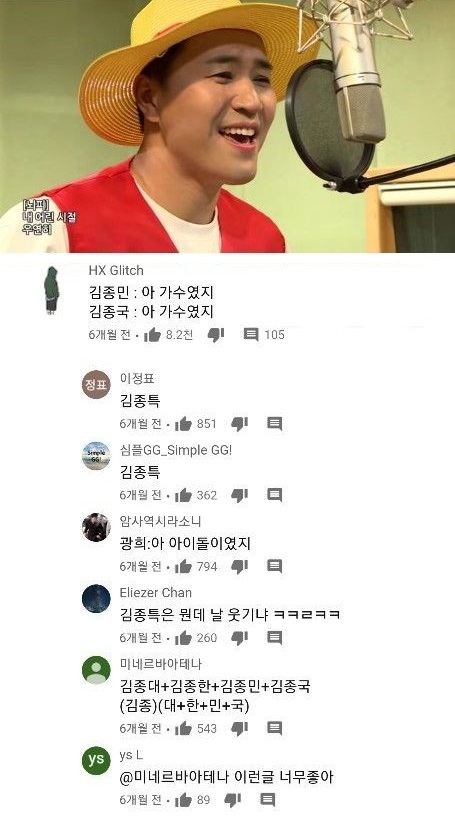Reply to Eliezer Chan's comment

(274, 637)
